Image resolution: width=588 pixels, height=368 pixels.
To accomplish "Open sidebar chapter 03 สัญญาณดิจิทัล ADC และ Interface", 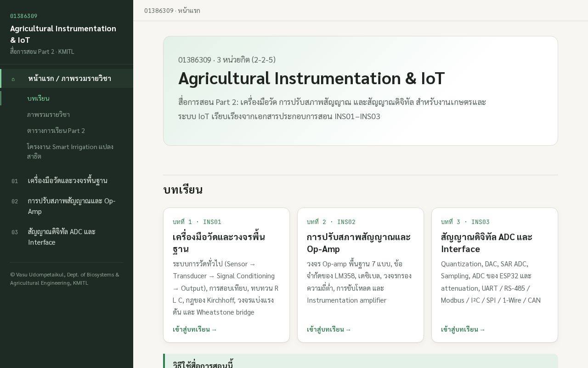I will pyautogui.click(x=67, y=237).
